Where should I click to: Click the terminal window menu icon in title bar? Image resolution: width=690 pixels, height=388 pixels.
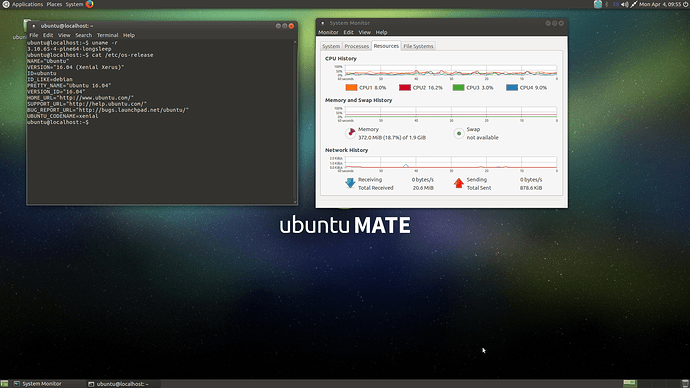click(33, 26)
